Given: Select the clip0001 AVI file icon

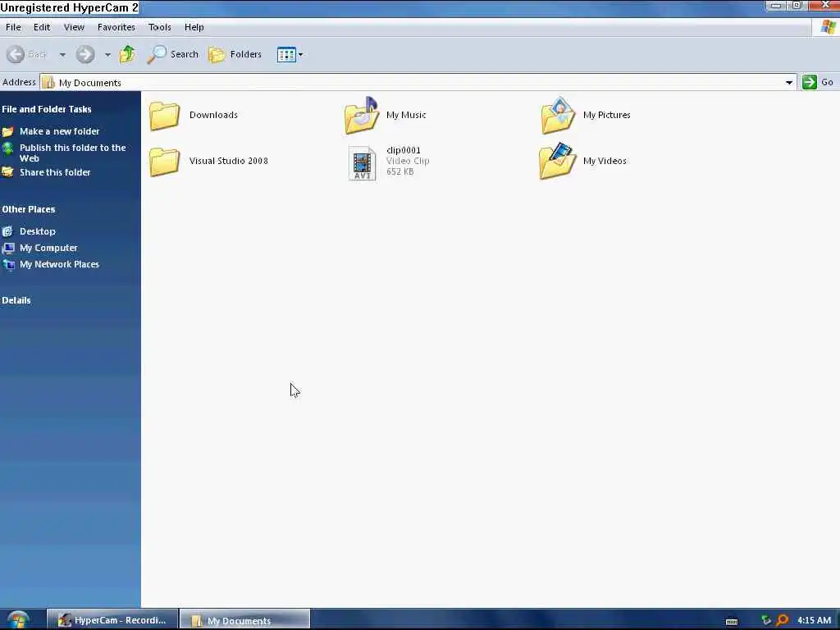Looking at the screenshot, I should click(x=362, y=163).
